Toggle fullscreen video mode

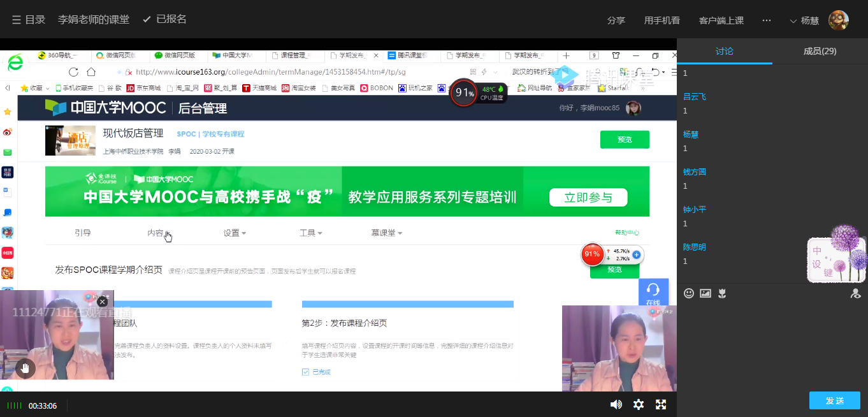[661, 404]
